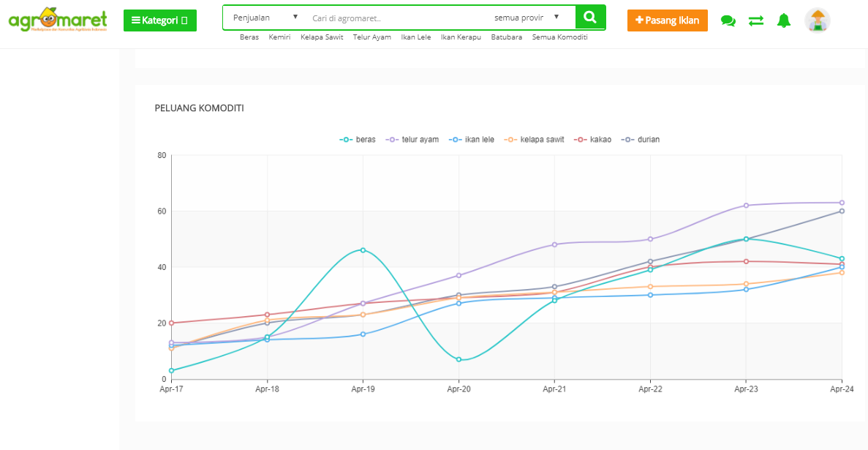The image size is (868, 450).
Task: Click the green search magnifier button
Action: tap(590, 17)
